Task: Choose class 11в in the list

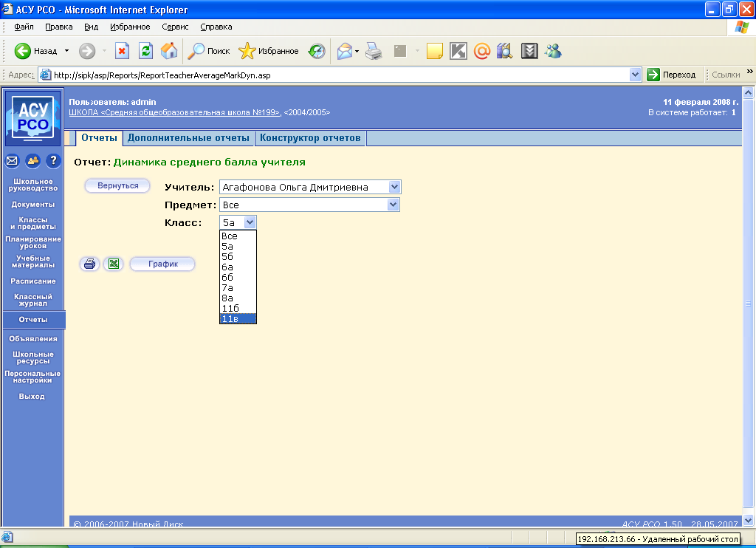Action: tap(238, 318)
